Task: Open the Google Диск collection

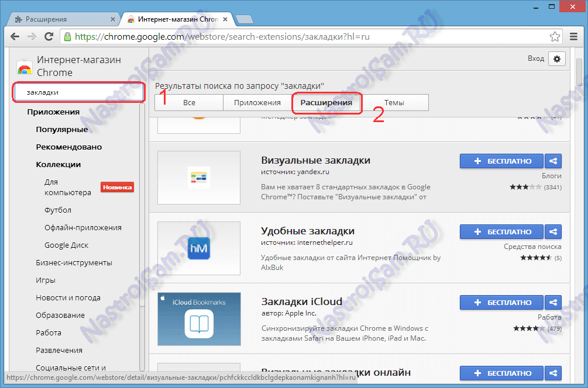Action: tap(66, 245)
